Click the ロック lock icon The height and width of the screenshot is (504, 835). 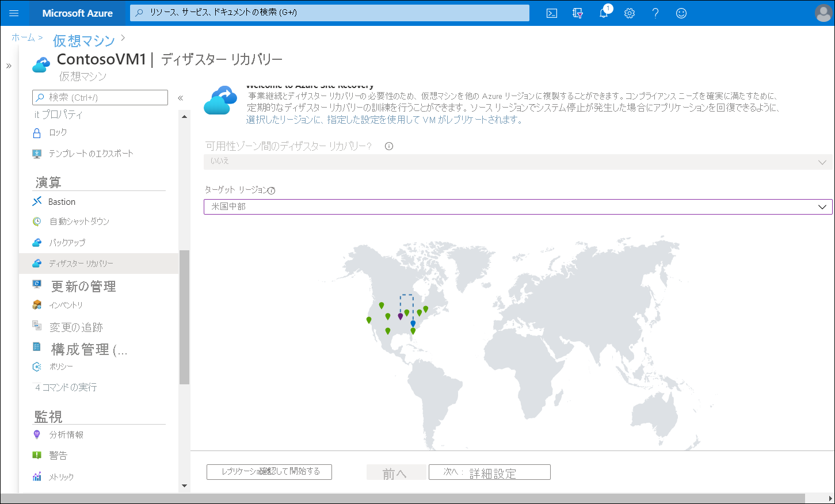[x=37, y=133]
